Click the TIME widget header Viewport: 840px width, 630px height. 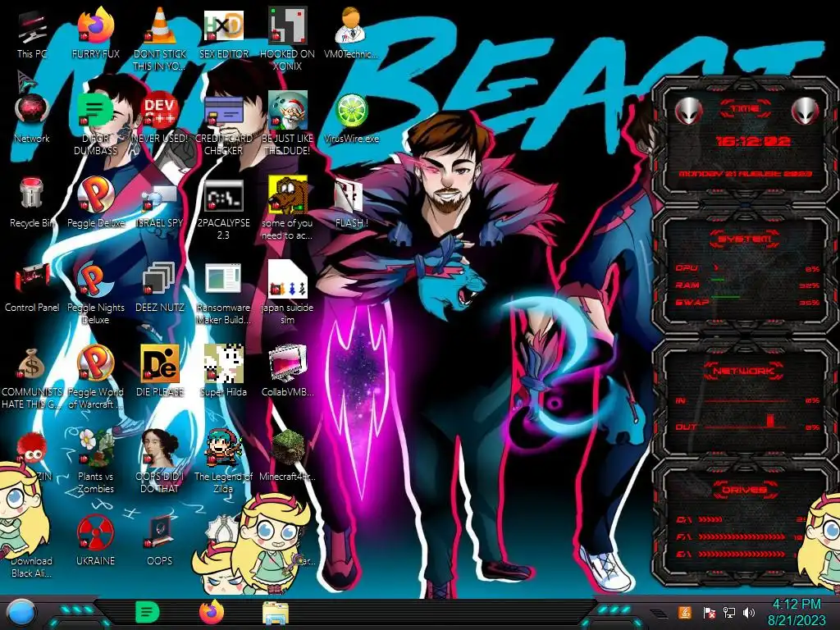click(745, 109)
